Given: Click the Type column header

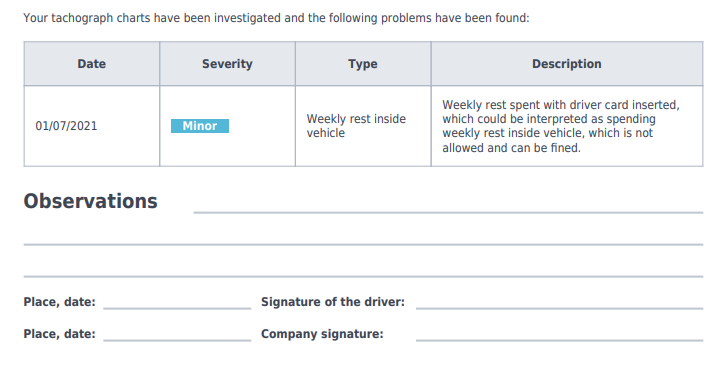Looking at the screenshot, I should [x=363, y=64].
